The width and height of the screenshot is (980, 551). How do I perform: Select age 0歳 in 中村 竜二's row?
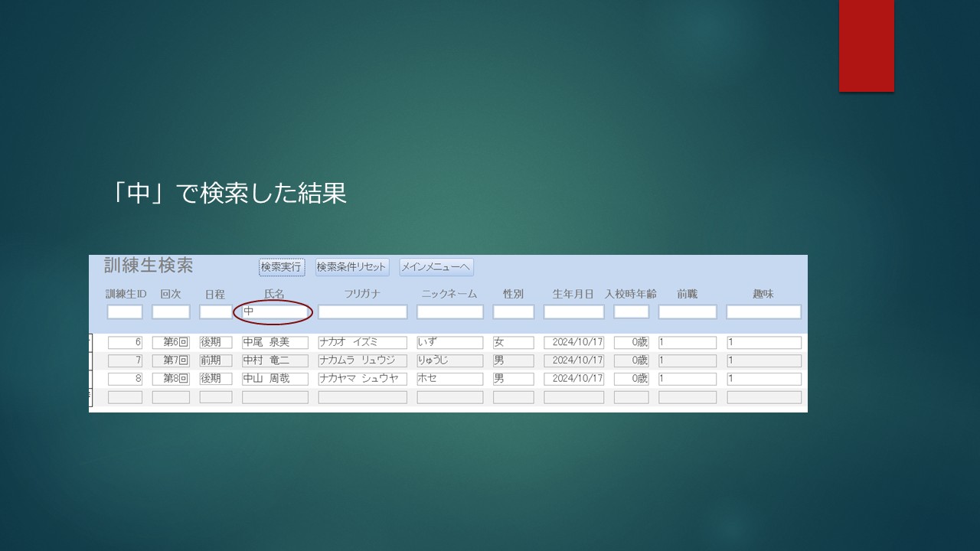(632, 360)
